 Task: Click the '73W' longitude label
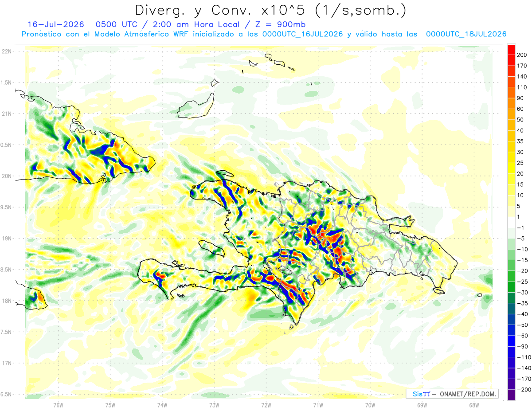click(214, 405)
